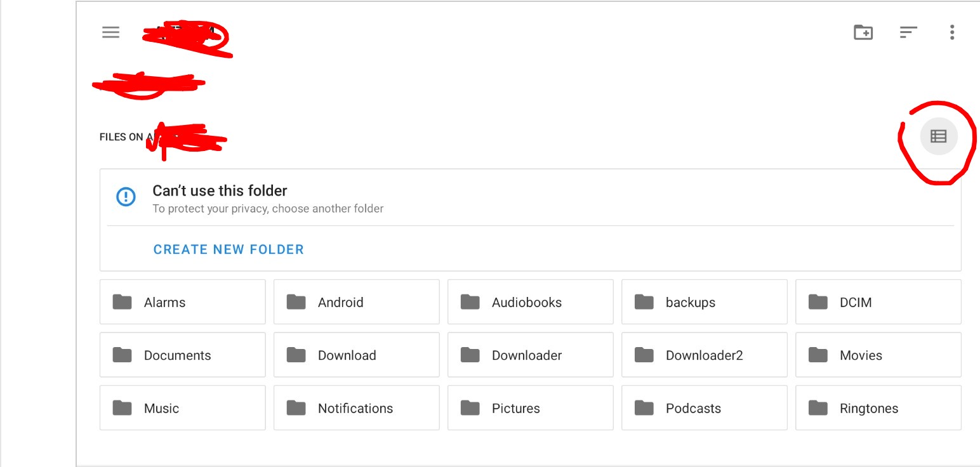The image size is (980, 467).
Task: Click the new folder icon
Action: coord(863,32)
